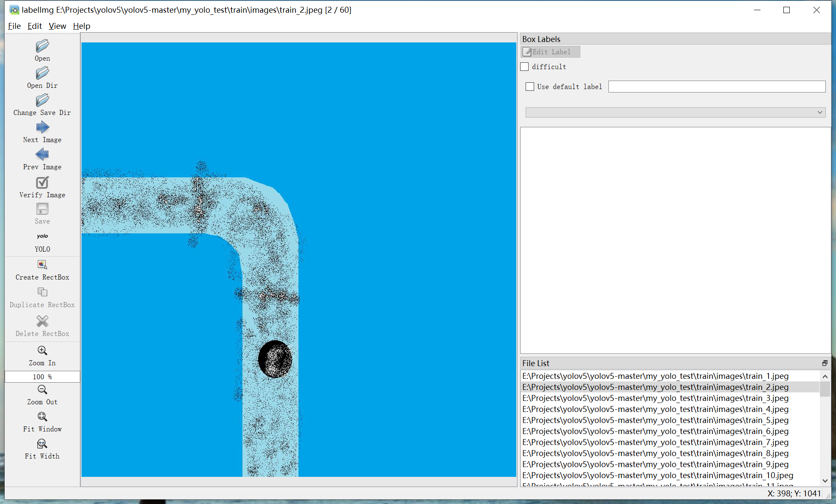836x504 pixels.
Task: Select train_3.jpeg in File List
Action: (670, 398)
